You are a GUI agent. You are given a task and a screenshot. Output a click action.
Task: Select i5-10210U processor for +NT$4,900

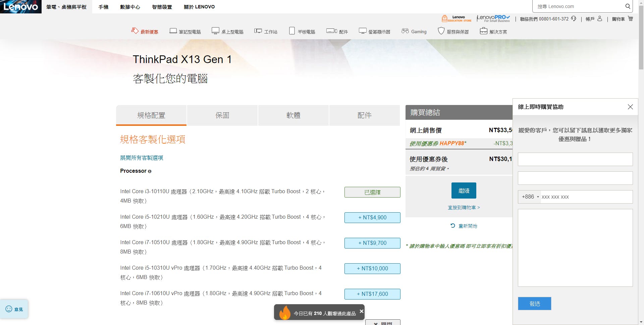click(372, 218)
